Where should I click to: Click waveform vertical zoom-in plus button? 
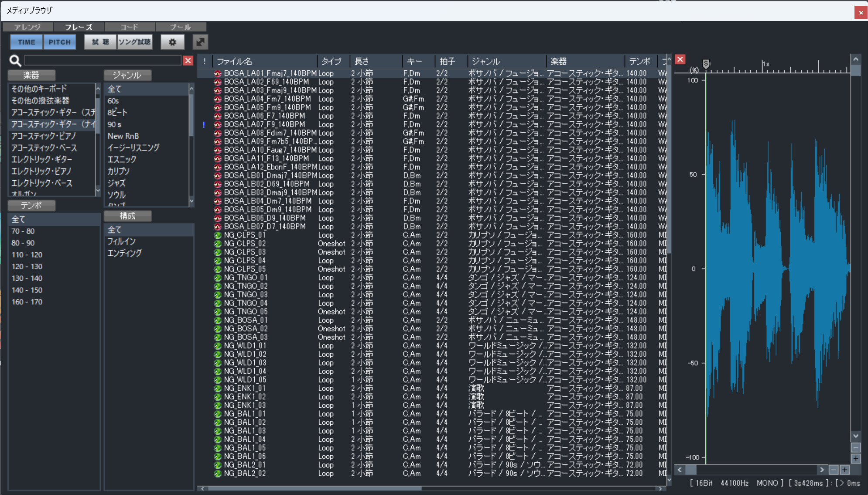click(x=856, y=459)
